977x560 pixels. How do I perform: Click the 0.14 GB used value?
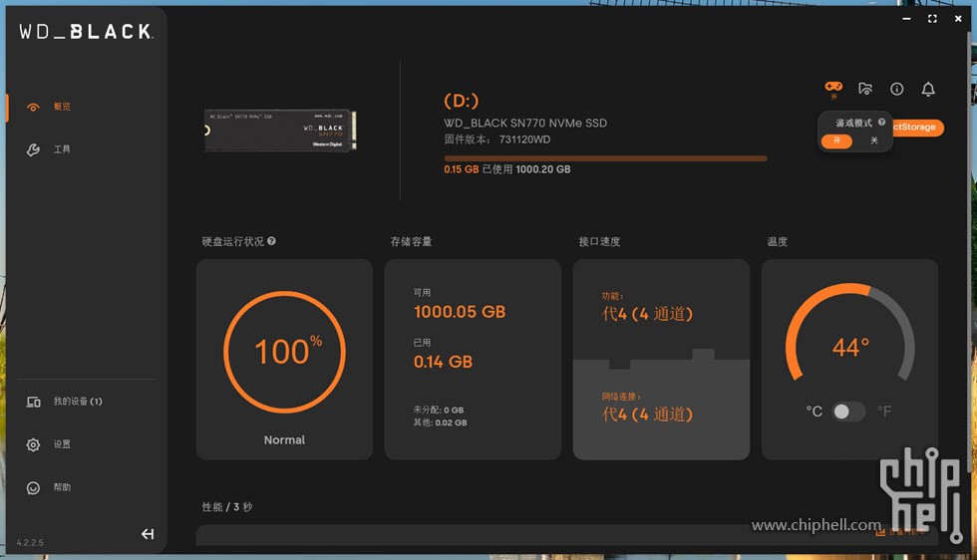443,362
